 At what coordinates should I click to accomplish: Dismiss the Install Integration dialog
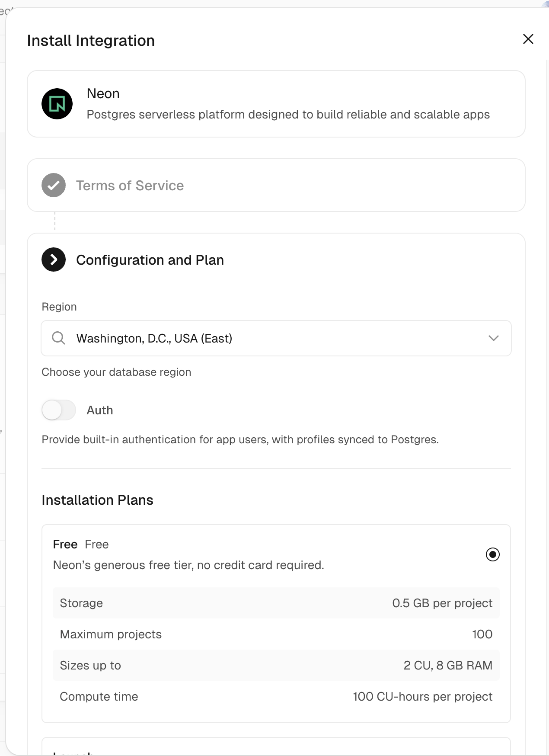tap(528, 39)
